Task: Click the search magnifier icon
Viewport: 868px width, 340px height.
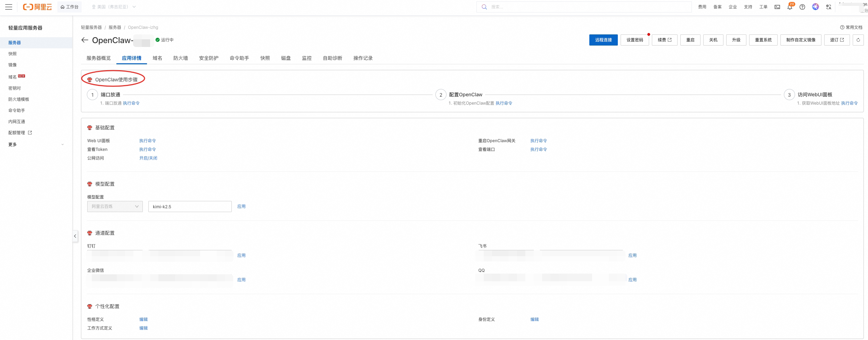Action: point(484,7)
